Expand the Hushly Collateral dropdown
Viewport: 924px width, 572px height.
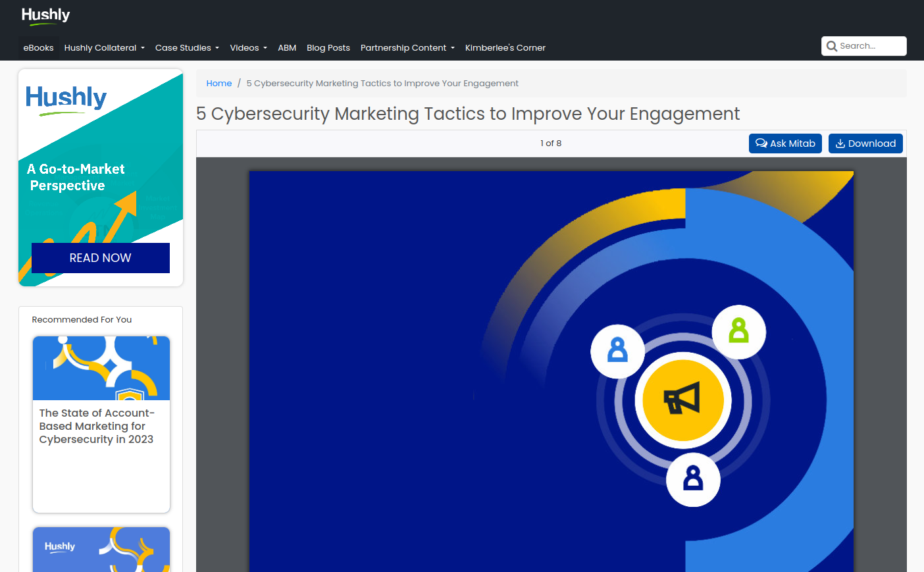(x=104, y=47)
